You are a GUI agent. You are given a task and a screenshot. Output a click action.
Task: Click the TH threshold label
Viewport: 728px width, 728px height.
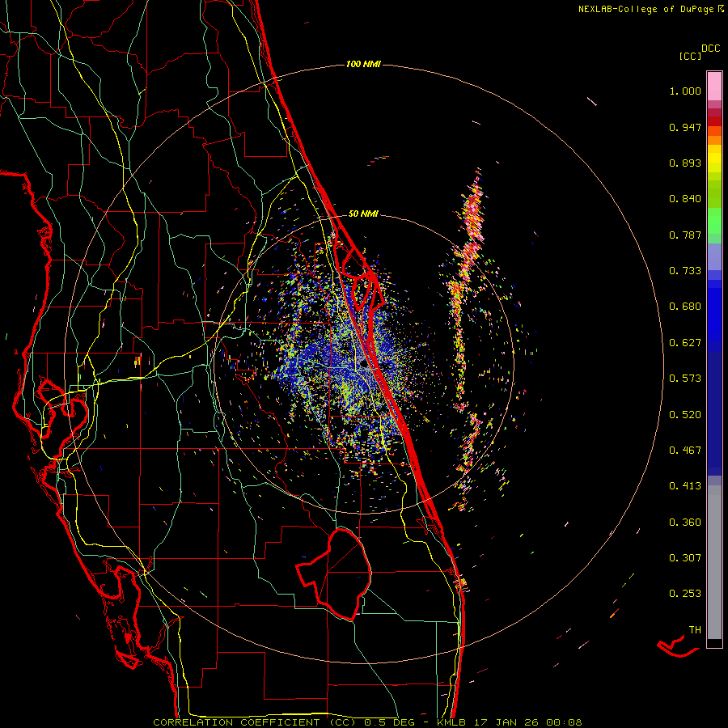pyautogui.click(x=695, y=630)
